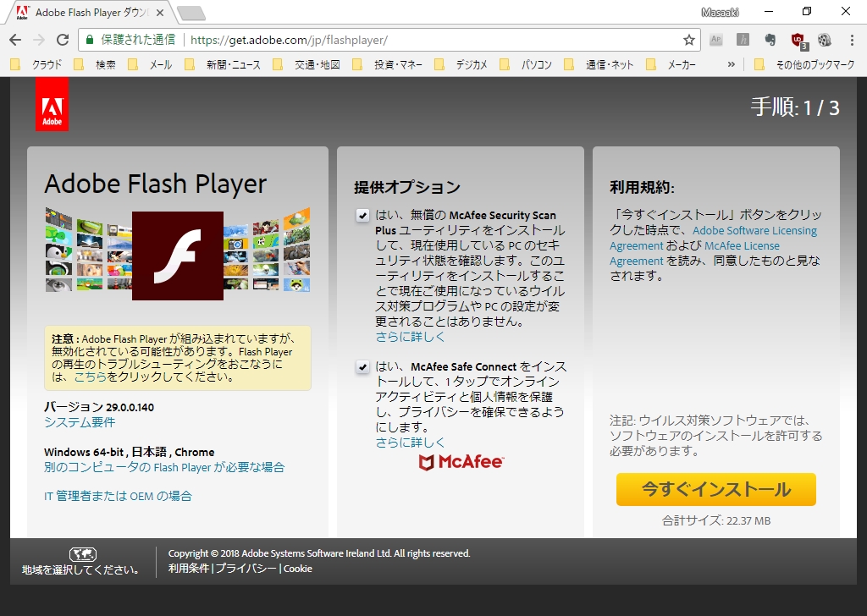This screenshot has height=616, width=867.
Task: Open the IT 管理者または OEM の場合 link
Action: click(x=118, y=496)
